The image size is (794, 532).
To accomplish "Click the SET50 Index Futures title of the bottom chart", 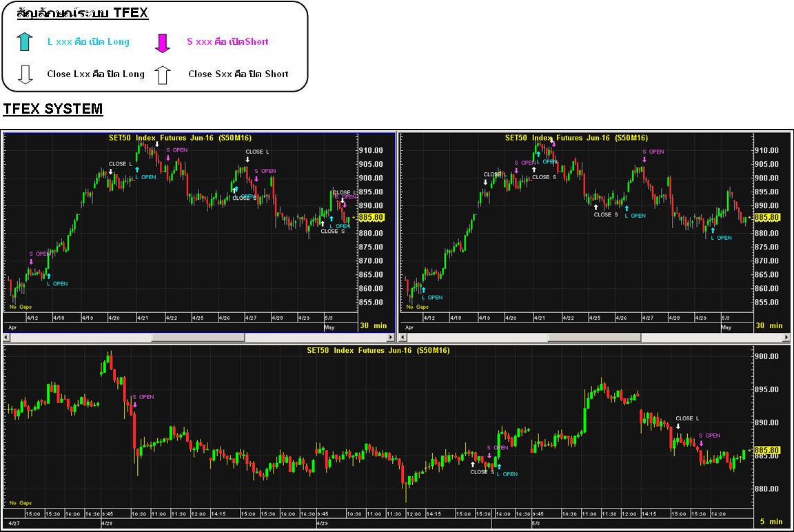I will (378, 350).
